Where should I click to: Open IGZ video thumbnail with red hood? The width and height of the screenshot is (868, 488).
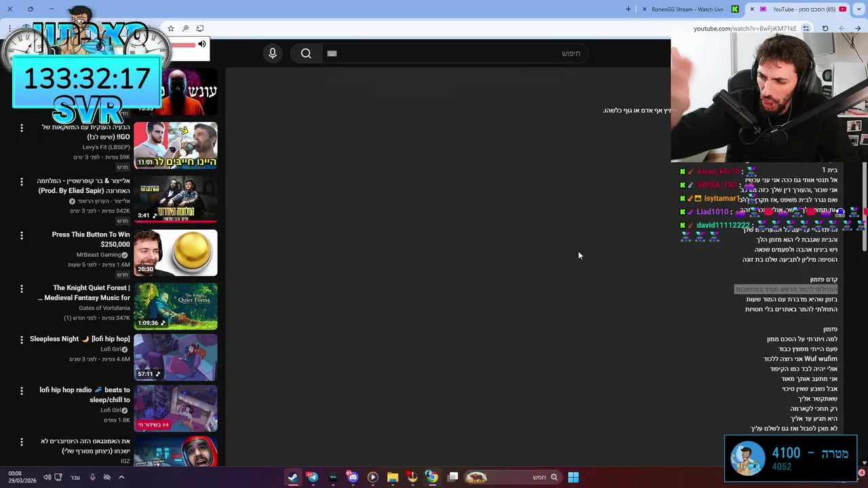point(176,452)
